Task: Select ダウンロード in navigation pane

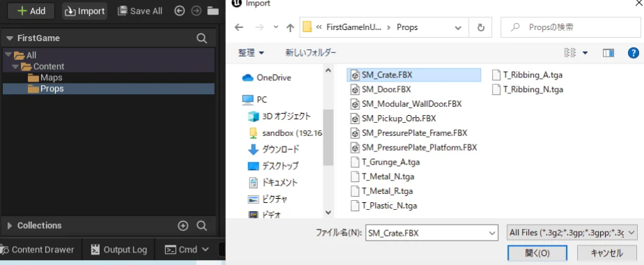Action: pyautogui.click(x=279, y=149)
